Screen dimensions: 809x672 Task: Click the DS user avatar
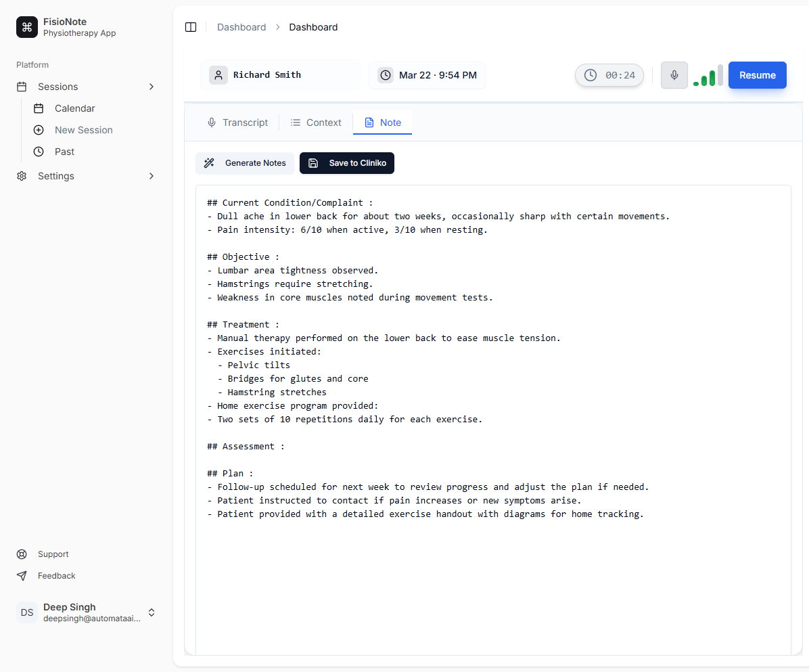(27, 612)
